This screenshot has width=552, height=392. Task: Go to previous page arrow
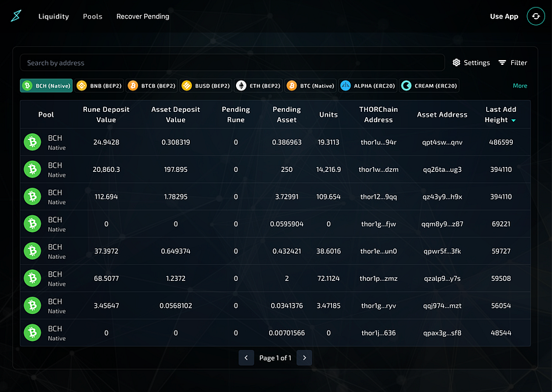(x=246, y=357)
